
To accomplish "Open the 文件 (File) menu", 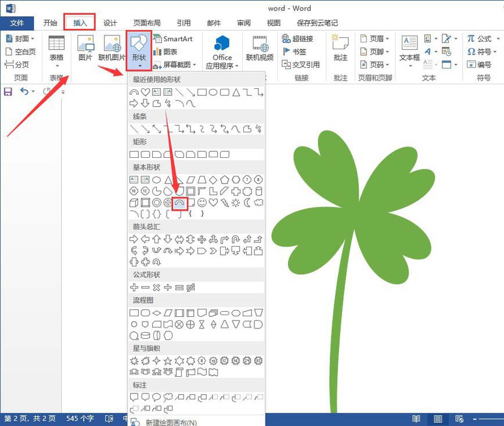I will click(17, 23).
